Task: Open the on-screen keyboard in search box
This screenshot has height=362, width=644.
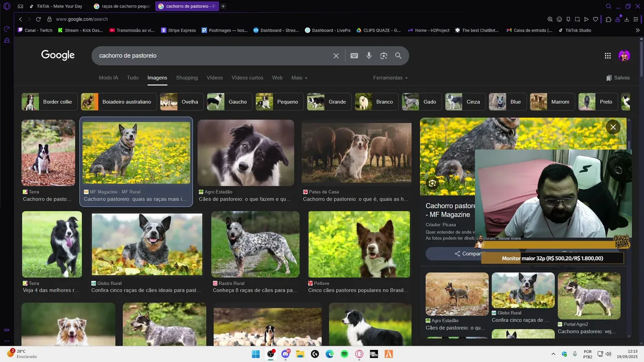Action: click(354, 56)
